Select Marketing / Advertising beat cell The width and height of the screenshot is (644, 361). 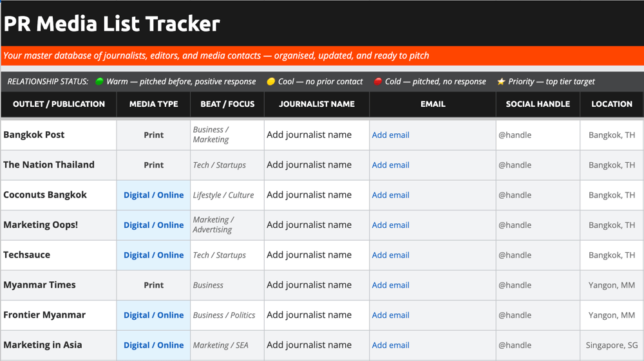coord(227,225)
